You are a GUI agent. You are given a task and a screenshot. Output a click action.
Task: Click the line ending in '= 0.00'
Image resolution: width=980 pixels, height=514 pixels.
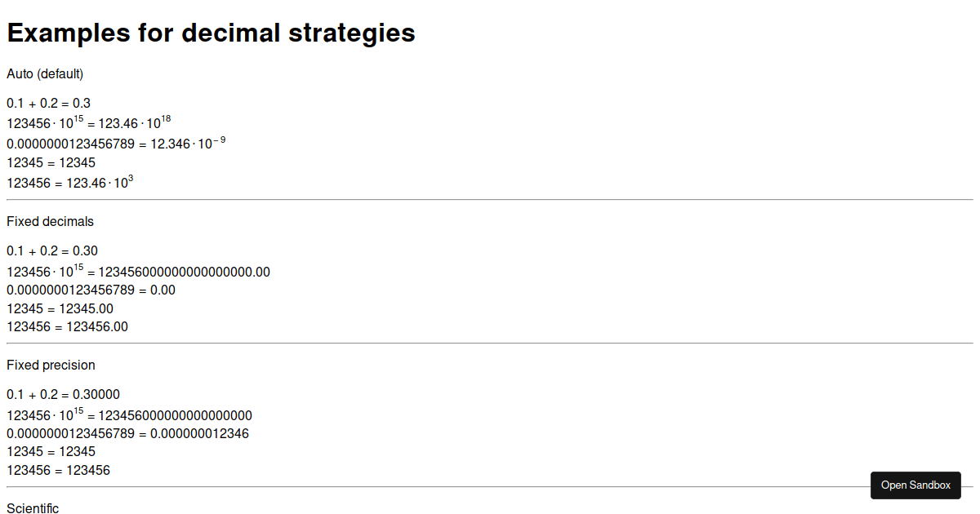point(91,290)
